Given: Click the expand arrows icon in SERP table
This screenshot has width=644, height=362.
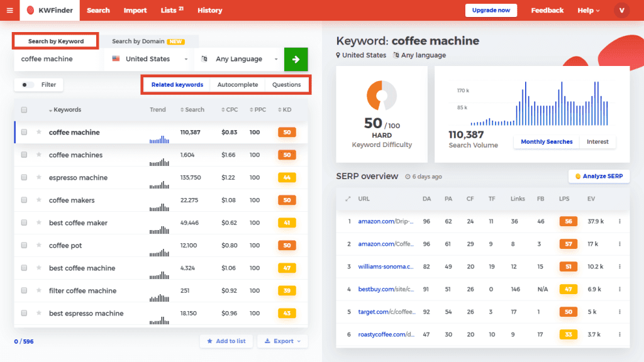Looking at the screenshot, I should pos(348,199).
